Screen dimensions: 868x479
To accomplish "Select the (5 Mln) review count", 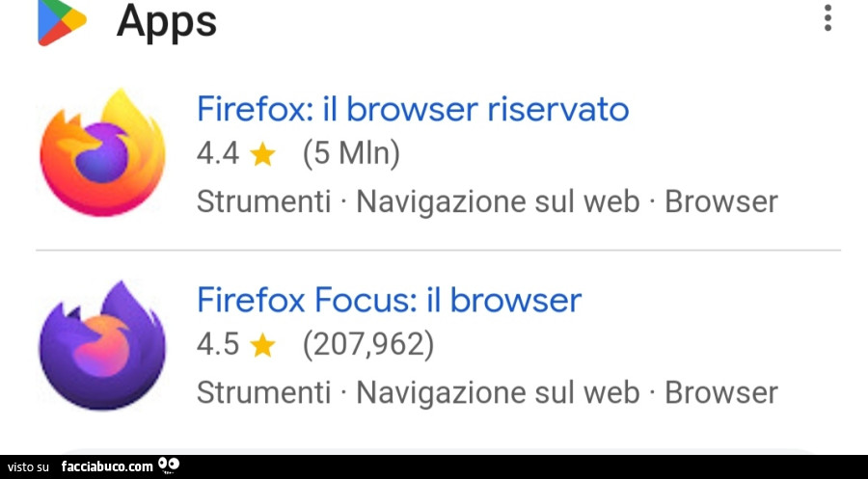I will [351, 153].
